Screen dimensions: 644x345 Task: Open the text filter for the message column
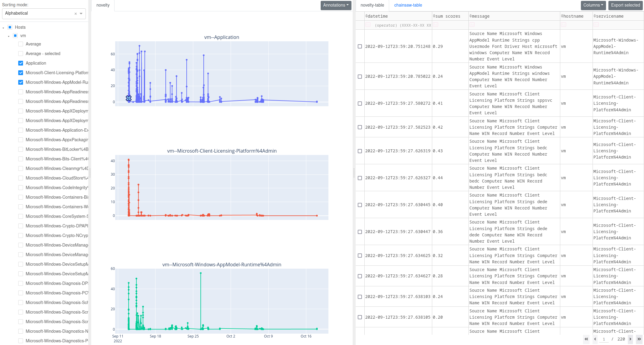click(472, 25)
